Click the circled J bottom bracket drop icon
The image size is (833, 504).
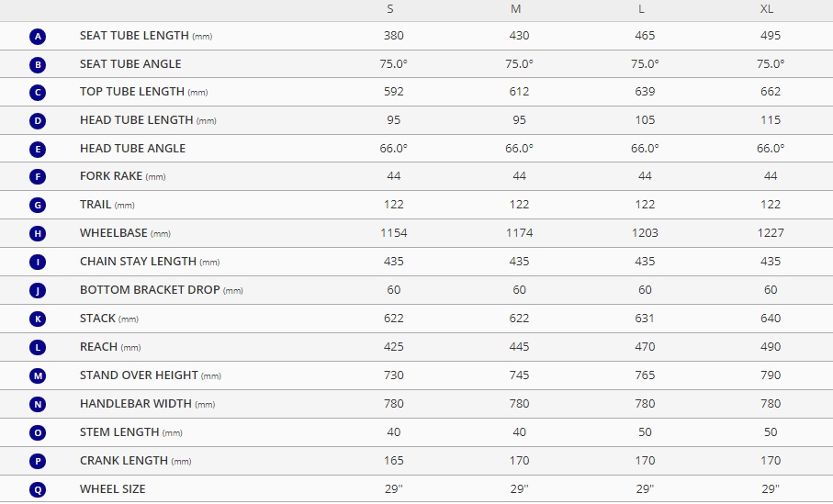click(x=38, y=290)
